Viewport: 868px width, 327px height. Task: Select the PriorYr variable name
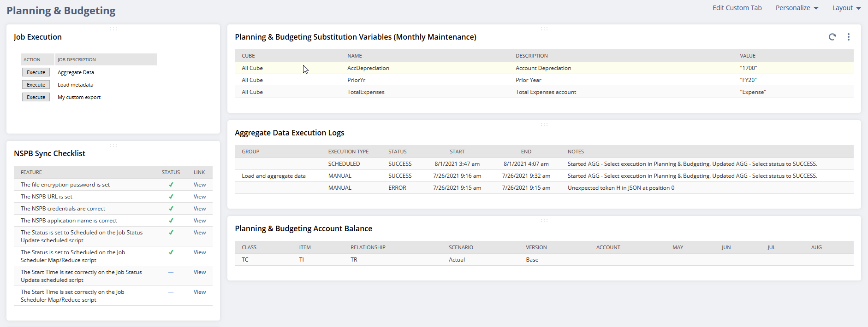point(356,80)
